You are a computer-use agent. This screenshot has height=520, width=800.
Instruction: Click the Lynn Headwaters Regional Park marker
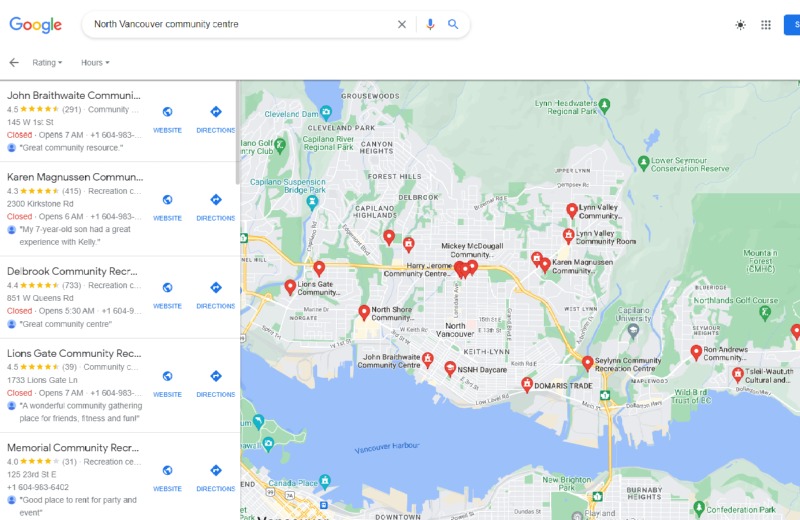click(x=604, y=106)
